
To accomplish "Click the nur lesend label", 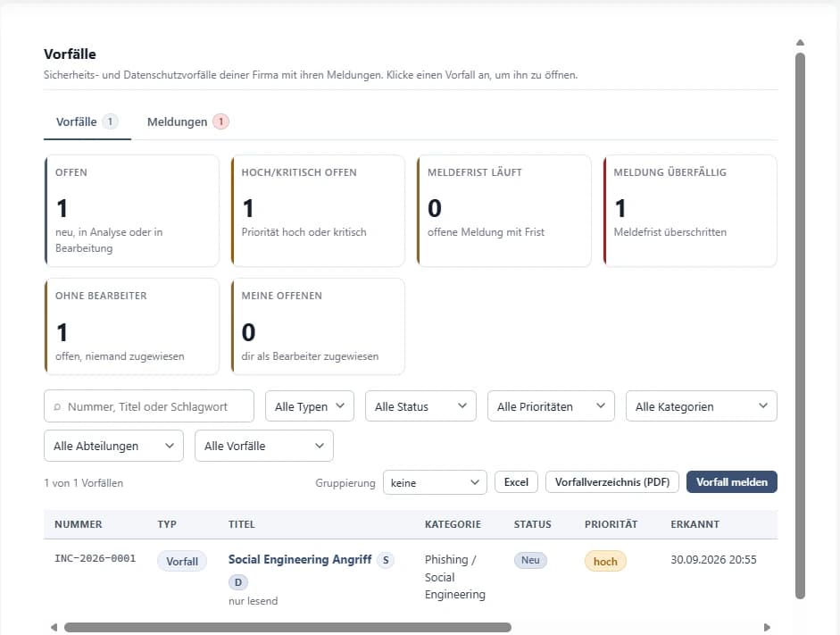I will click(x=254, y=601).
